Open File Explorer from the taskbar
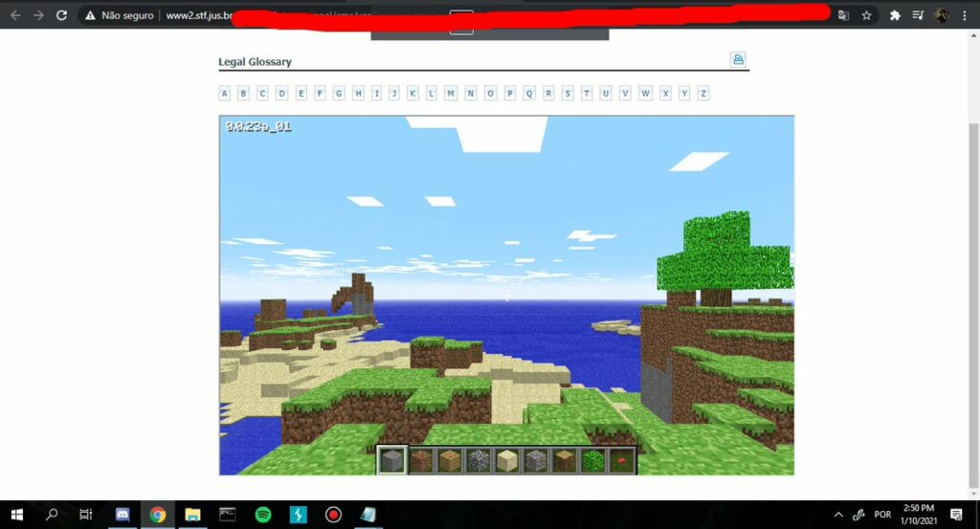Image resolution: width=980 pixels, height=529 pixels. pyautogui.click(x=192, y=515)
